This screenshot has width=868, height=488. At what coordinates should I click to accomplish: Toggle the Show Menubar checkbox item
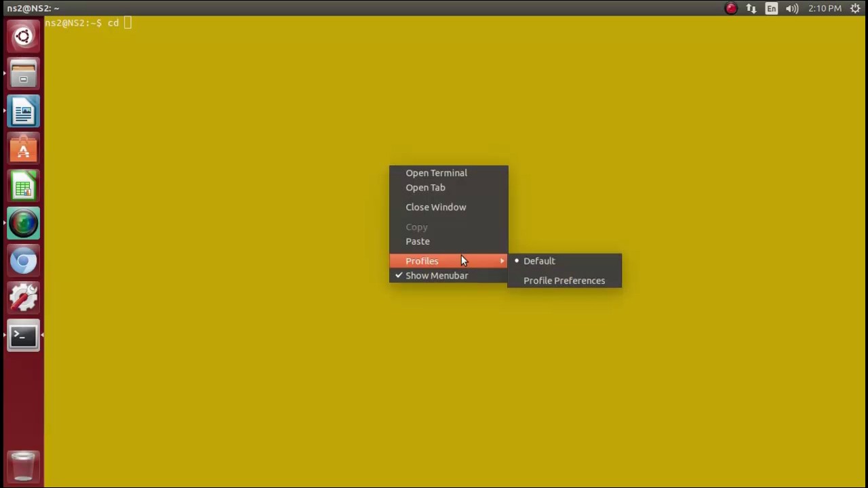click(448, 276)
